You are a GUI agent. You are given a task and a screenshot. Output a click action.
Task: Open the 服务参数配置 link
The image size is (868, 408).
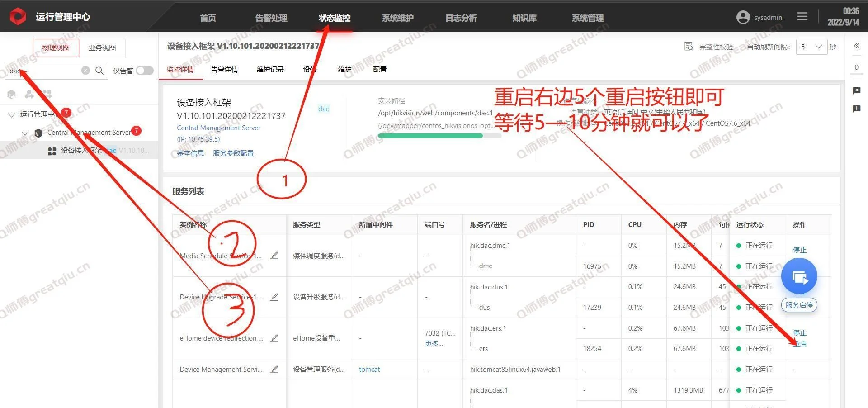(x=233, y=153)
